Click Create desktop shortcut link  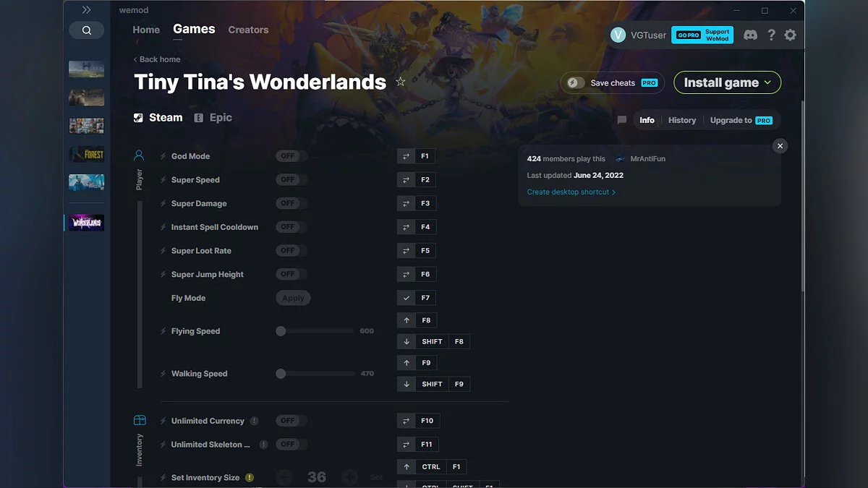[x=571, y=192]
